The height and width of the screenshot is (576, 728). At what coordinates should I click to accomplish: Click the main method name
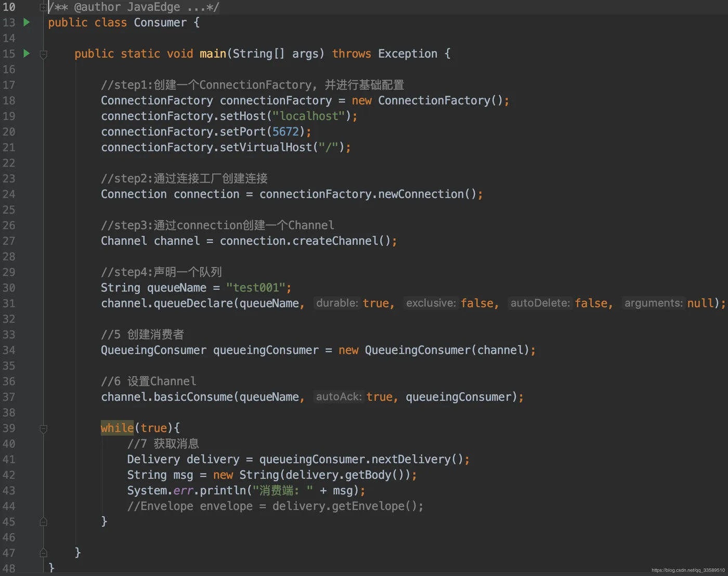point(213,54)
